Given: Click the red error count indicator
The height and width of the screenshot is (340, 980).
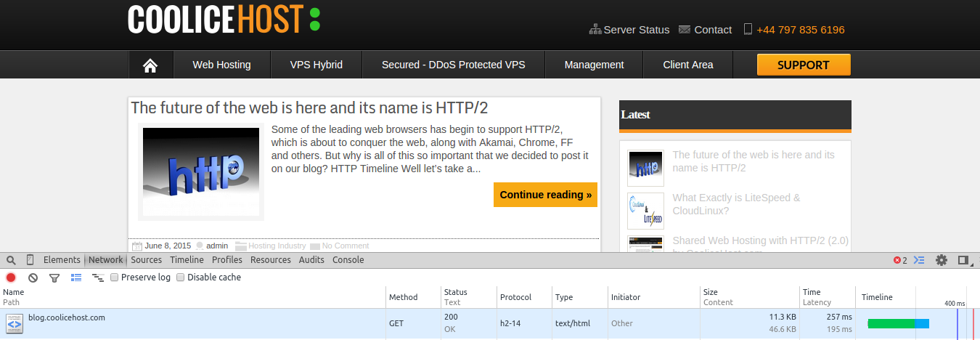Looking at the screenshot, I should click(900, 260).
